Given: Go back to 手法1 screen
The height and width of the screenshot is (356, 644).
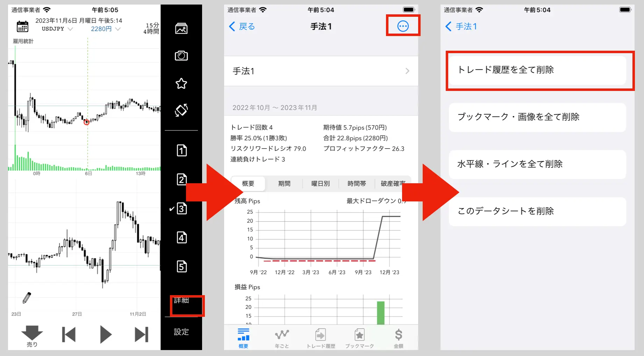Looking at the screenshot, I should tap(461, 26).
